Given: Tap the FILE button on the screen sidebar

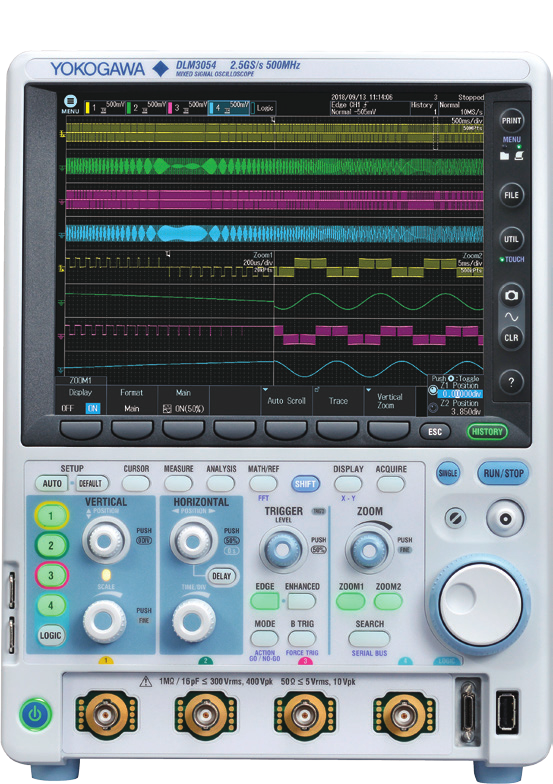Looking at the screenshot, I should 511,195.
